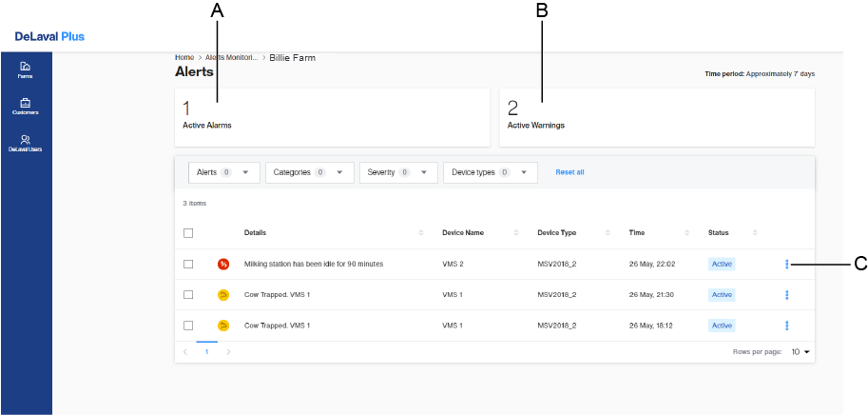
Task: Open the three-dot menu for the 21:30 alert
Action: (787, 295)
